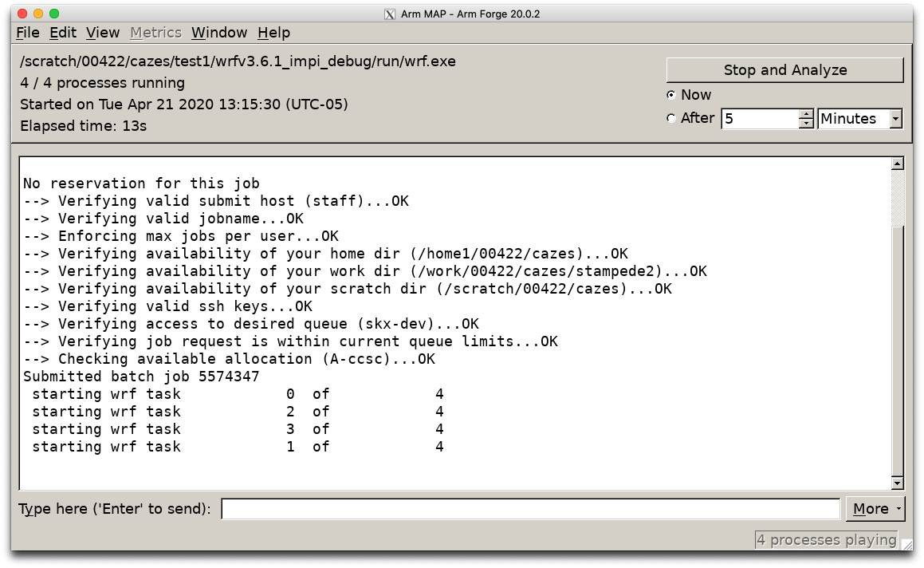This screenshot has height=568, width=924.
Task: Open the Edit menu
Action: pos(62,33)
